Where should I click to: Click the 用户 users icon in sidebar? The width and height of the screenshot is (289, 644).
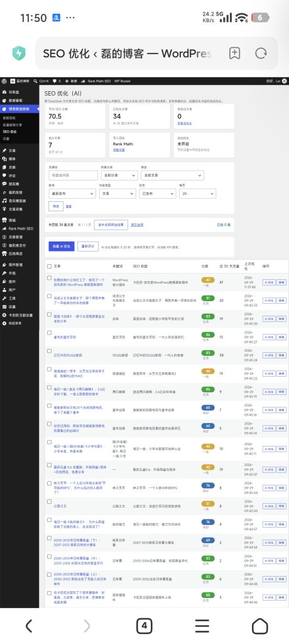[x=4, y=290]
